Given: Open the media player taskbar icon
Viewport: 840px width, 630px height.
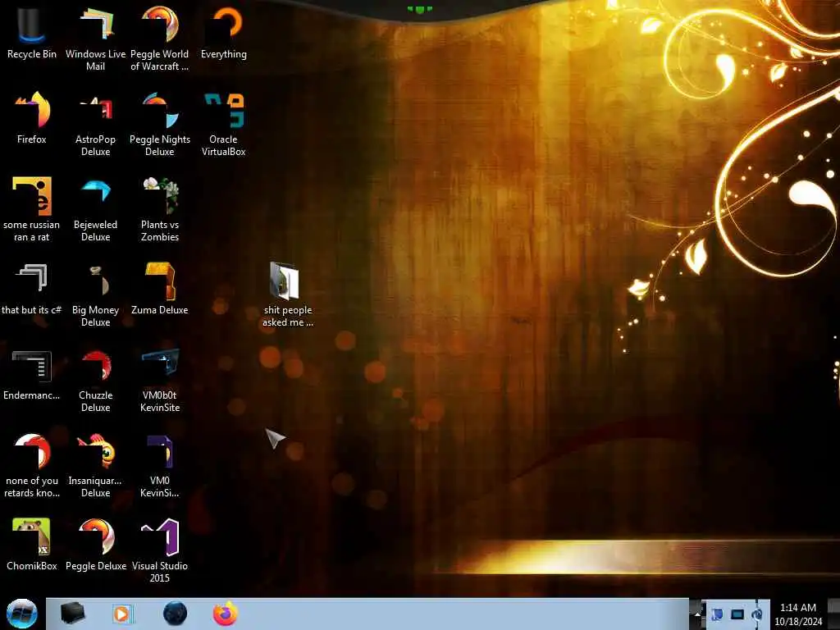Looking at the screenshot, I should [x=123, y=614].
